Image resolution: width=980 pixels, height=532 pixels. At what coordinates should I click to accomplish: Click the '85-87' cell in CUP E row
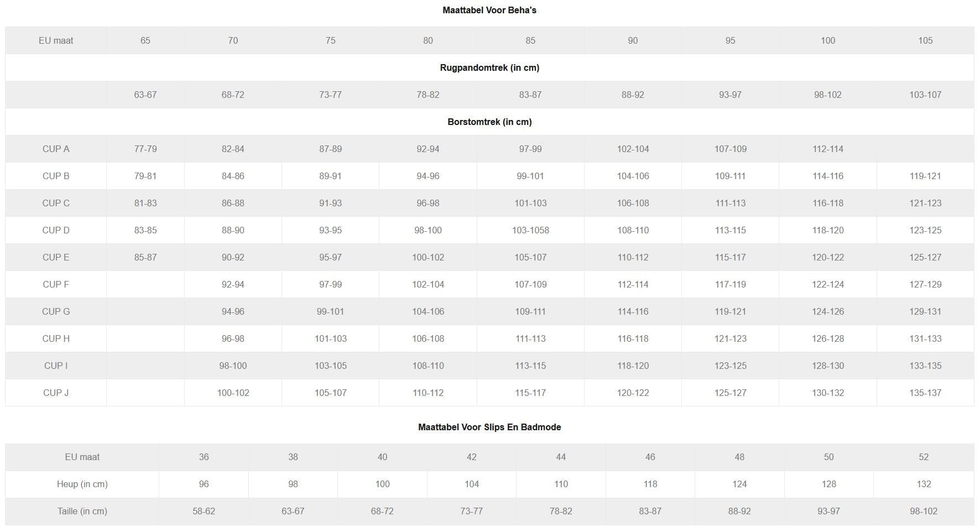(145, 257)
